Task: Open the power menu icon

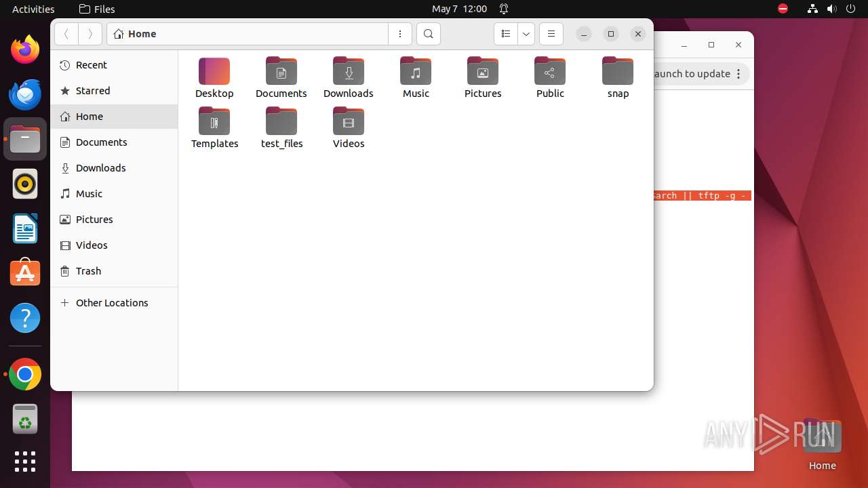Action: [850, 9]
